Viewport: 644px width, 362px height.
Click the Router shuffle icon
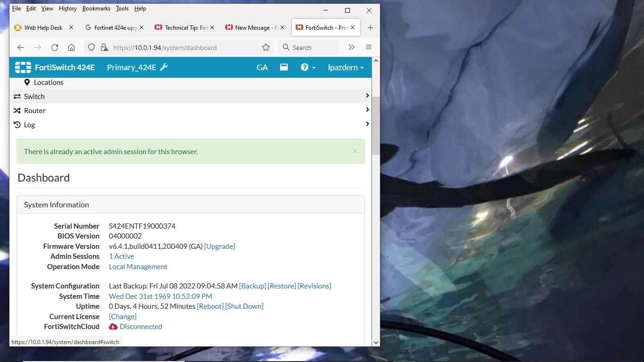pyautogui.click(x=17, y=111)
